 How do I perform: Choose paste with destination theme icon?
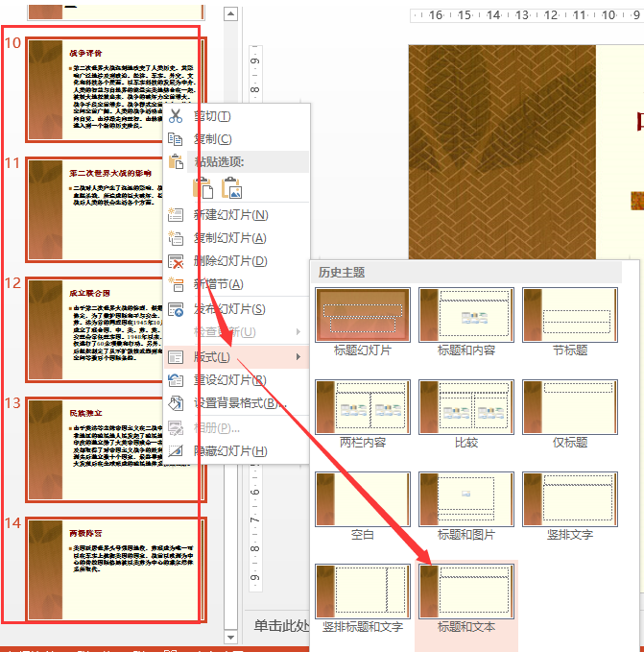point(203,188)
